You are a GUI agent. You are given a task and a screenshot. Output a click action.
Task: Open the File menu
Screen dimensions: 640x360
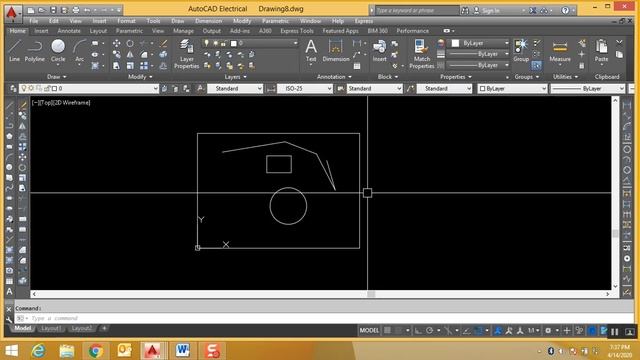click(x=34, y=21)
